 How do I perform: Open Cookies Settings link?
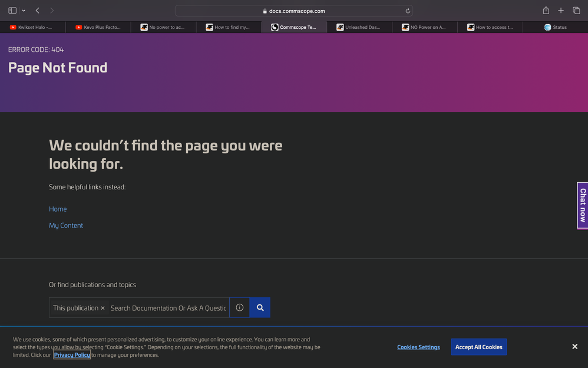click(418, 347)
